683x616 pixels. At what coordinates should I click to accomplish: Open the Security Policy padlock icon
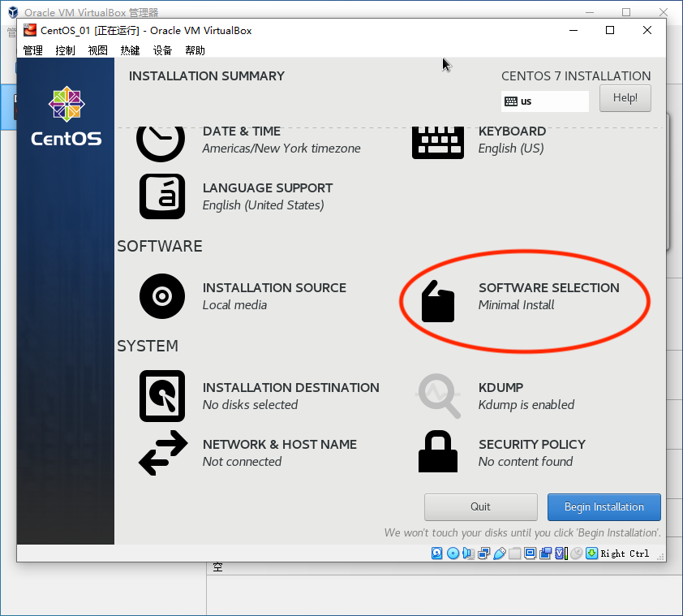click(x=438, y=451)
